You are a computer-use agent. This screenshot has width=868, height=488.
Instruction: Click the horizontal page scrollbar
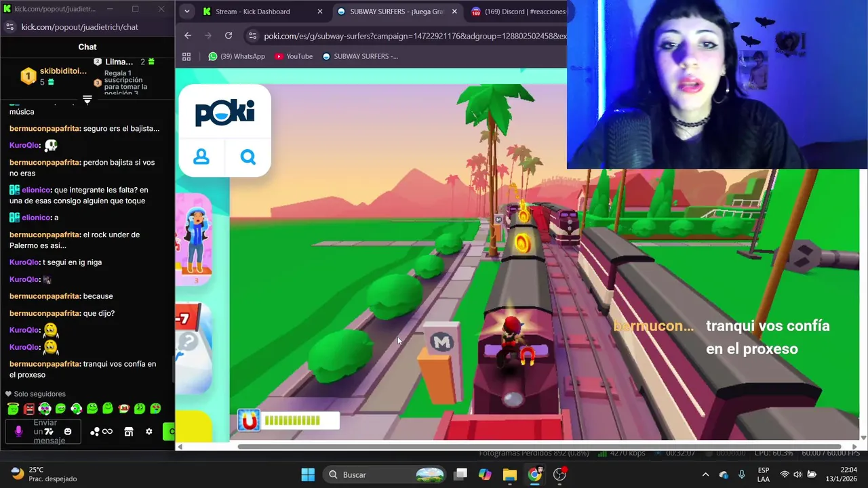coord(539,447)
